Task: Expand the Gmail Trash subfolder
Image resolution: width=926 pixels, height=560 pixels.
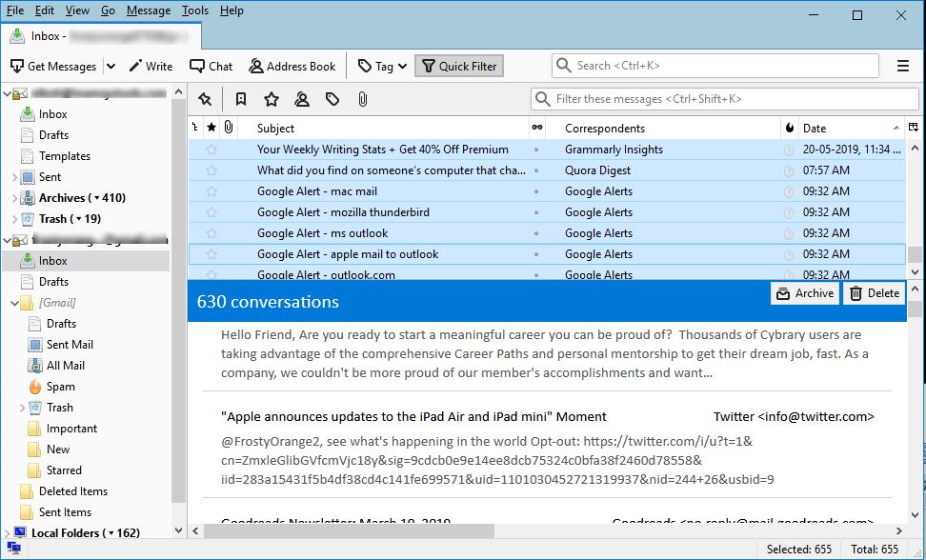Action: 22,408
